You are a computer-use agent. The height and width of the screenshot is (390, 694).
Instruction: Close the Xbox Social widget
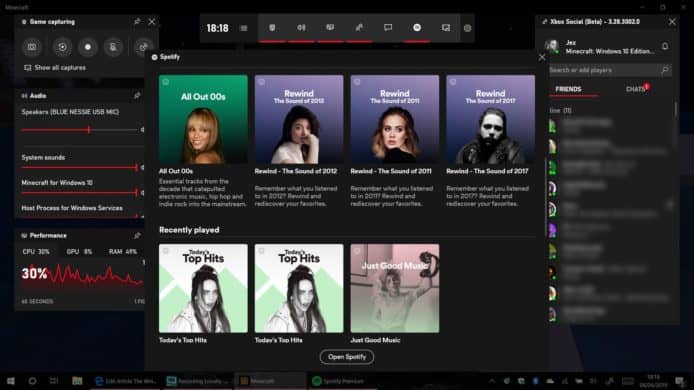672,21
